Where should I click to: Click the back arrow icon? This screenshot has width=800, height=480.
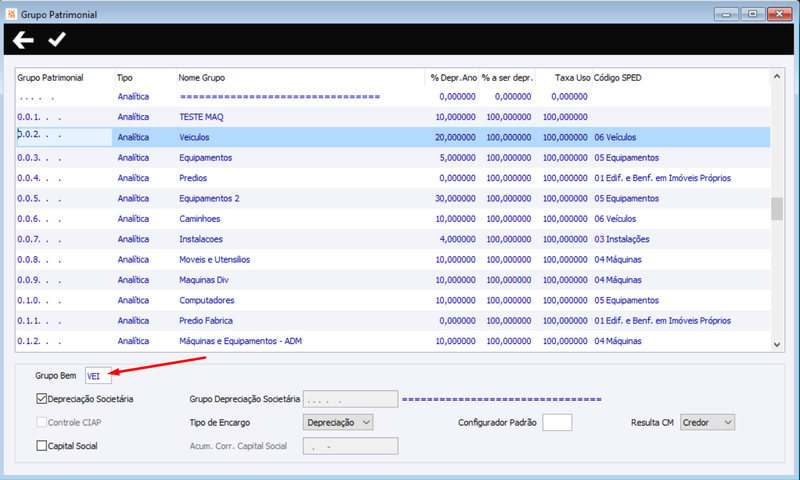click(x=23, y=40)
